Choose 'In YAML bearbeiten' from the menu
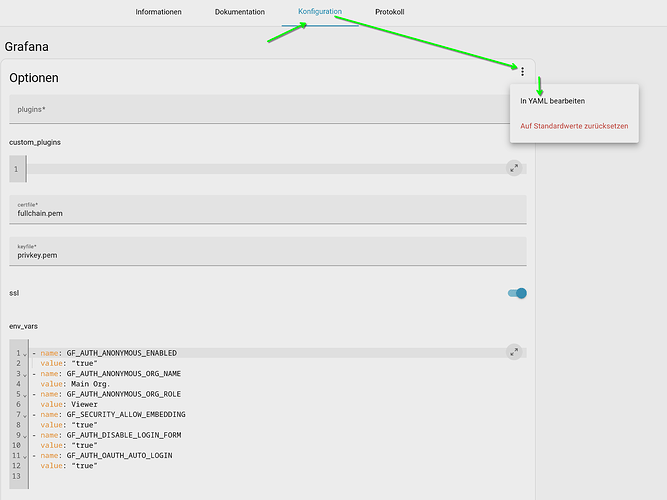This screenshot has height=500, width=667. [552, 101]
